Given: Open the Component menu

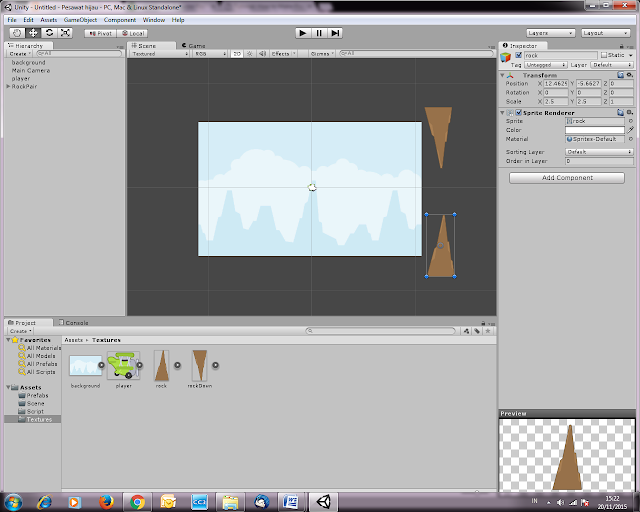Looking at the screenshot, I should (120, 20).
